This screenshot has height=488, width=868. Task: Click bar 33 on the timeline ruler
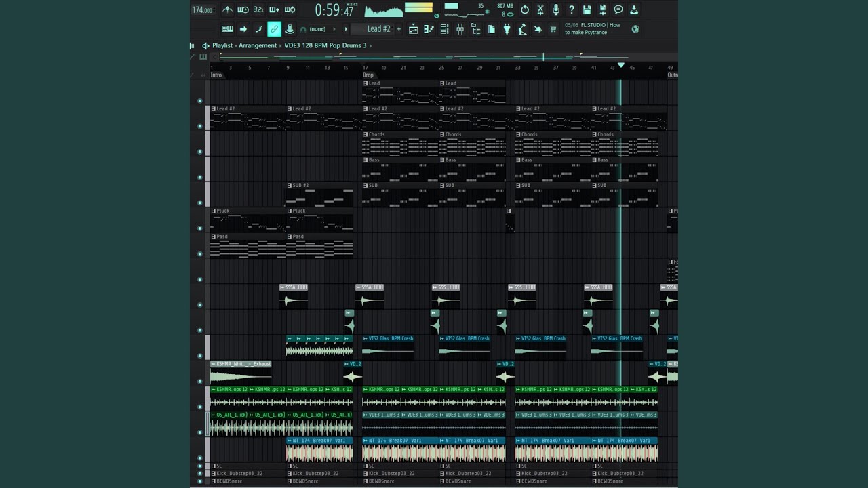coord(517,68)
